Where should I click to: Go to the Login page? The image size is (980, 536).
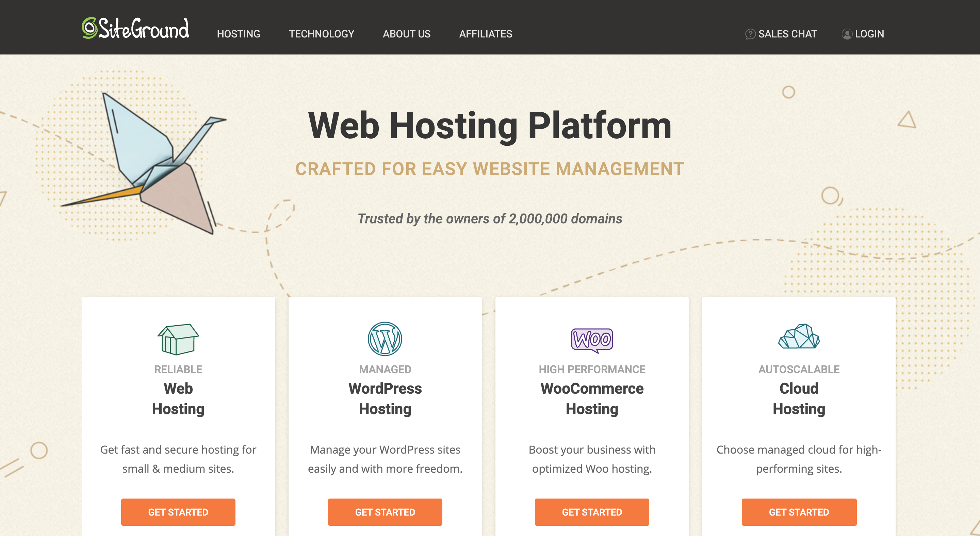coord(863,34)
